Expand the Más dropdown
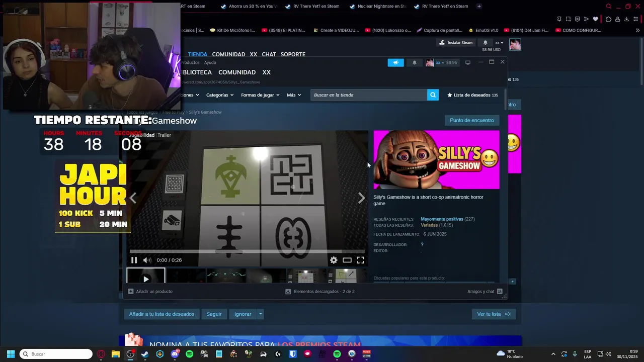 (x=294, y=95)
